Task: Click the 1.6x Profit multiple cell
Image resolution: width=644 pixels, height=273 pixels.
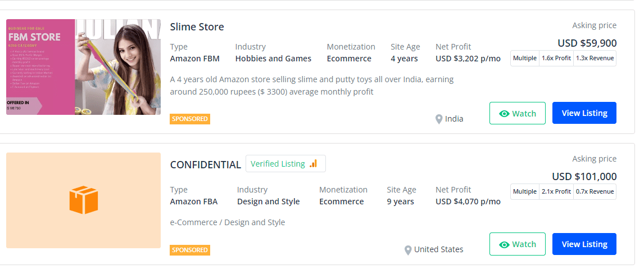Action: pyautogui.click(x=556, y=58)
